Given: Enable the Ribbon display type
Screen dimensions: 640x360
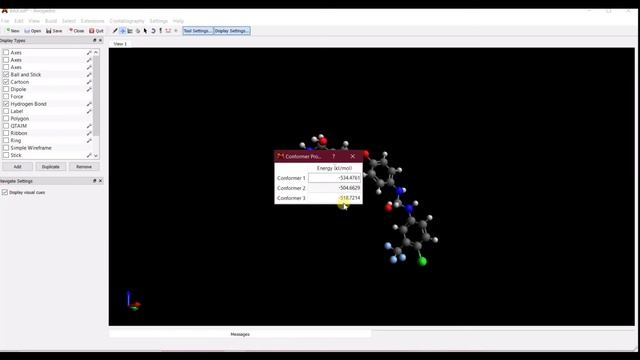Looking at the screenshot, I should (6, 133).
